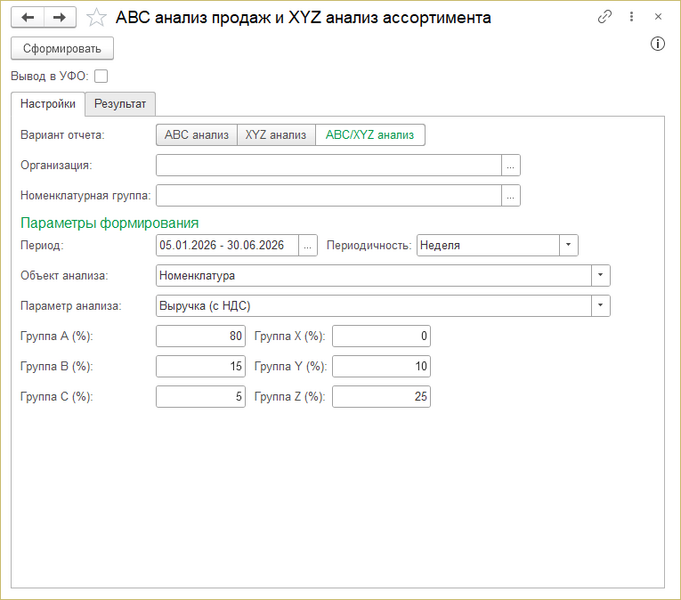Click the Параметр анализа field Выручка (с НДС)
681x600 pixels.
tap(374, 306)
